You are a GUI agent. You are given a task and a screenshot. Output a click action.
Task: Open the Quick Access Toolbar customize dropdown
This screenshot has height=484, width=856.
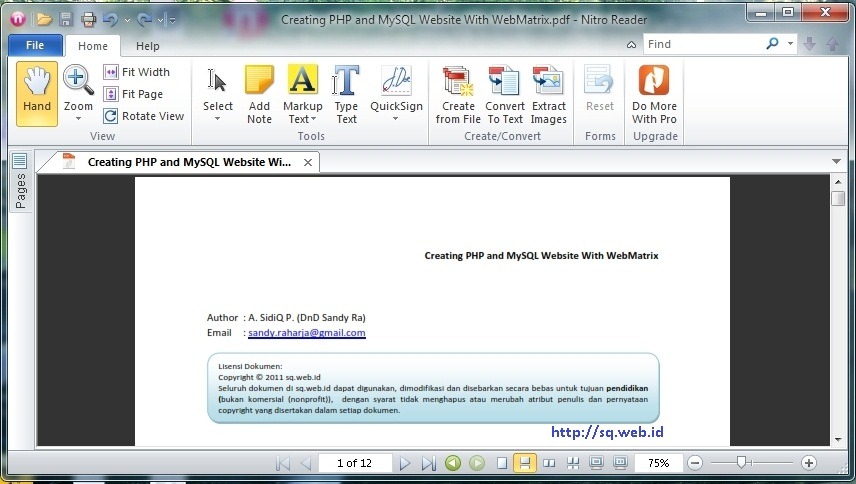pyautogui.click(x=172, y=20)
